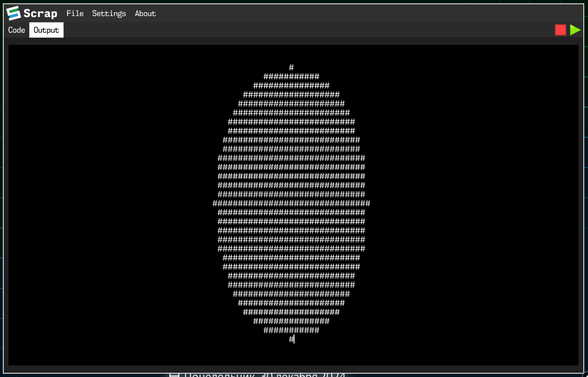This screenshot has height=377, width=588.
Task: Click the blinking text cursor below the ASCII shape
Action: [293, 339]
